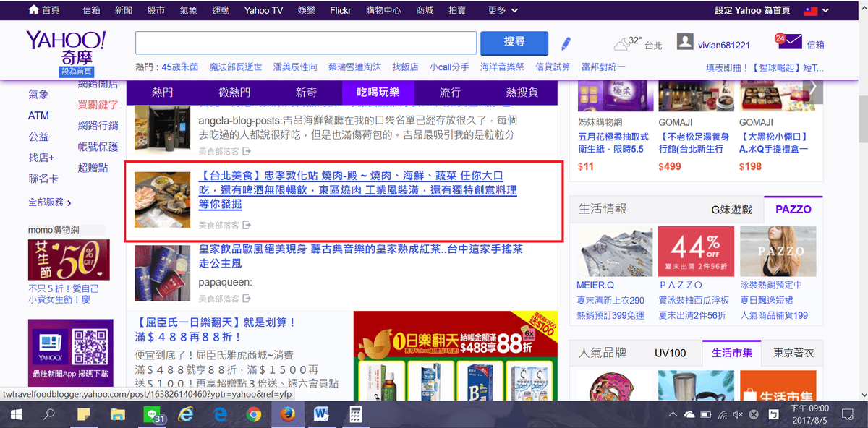Open the 【台北美食】忠孝敦化站 燒肉-殿 article link
The width and height of the screenshot is (868, 428).
(x=357, y=190)
